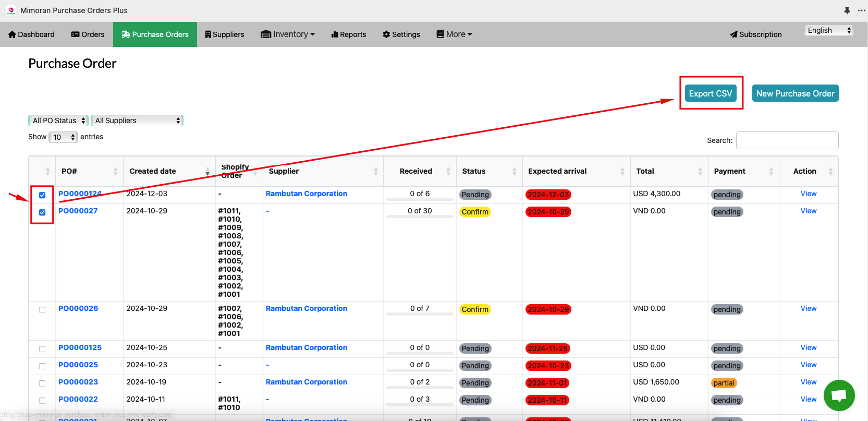This screenshot has width=868, height=421.
Task: Sort by Expected arrival column arrows
Action: 622,171
